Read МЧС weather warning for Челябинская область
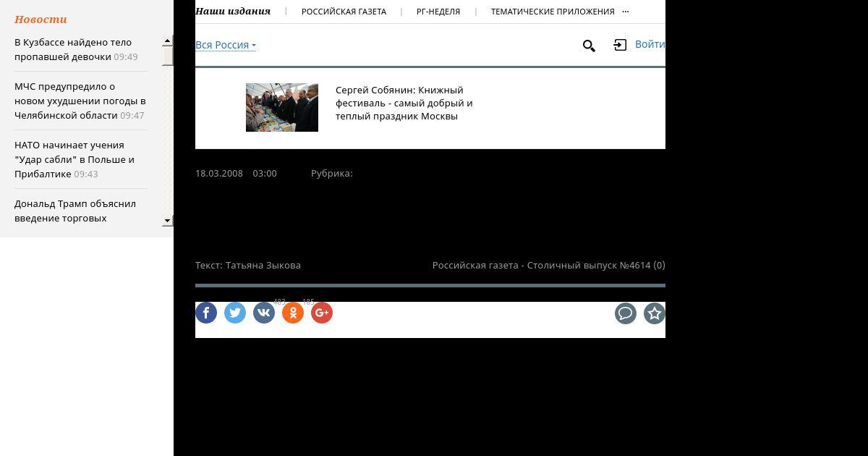868x456 pixels. [x=80, y=101]
